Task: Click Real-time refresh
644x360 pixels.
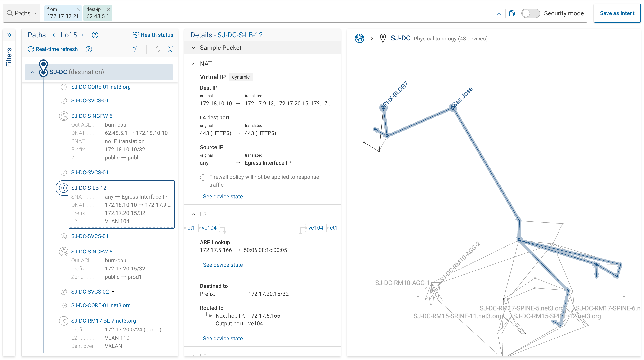Action: click(53, 49)
